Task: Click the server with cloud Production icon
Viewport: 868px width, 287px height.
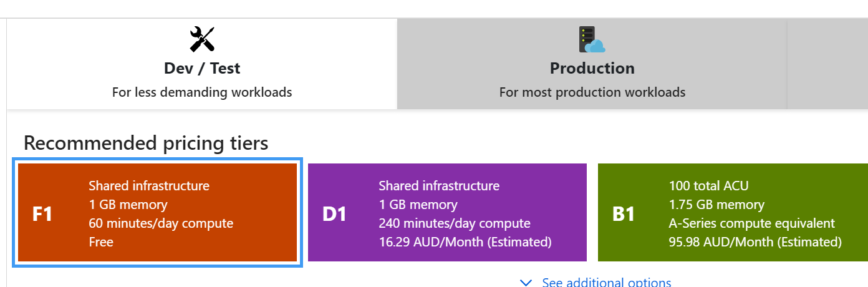Action: (x=592, y=39)
